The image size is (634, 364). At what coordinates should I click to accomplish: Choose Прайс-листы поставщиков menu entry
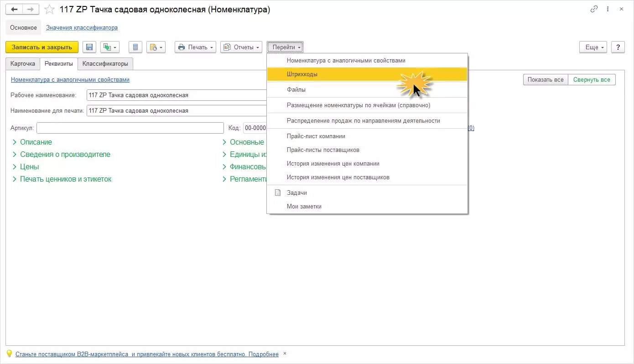(x=367, y=150)
